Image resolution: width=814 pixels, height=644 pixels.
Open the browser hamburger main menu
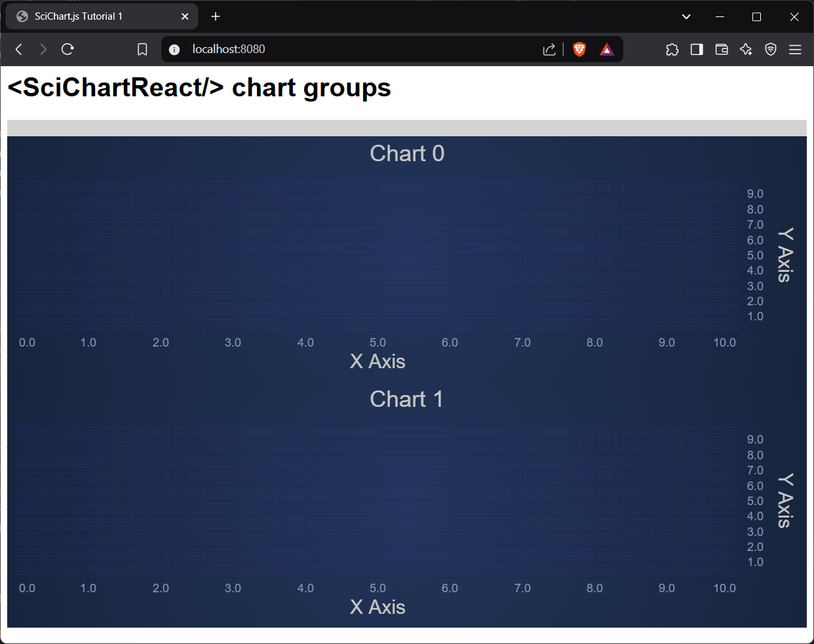pos(795,49)
